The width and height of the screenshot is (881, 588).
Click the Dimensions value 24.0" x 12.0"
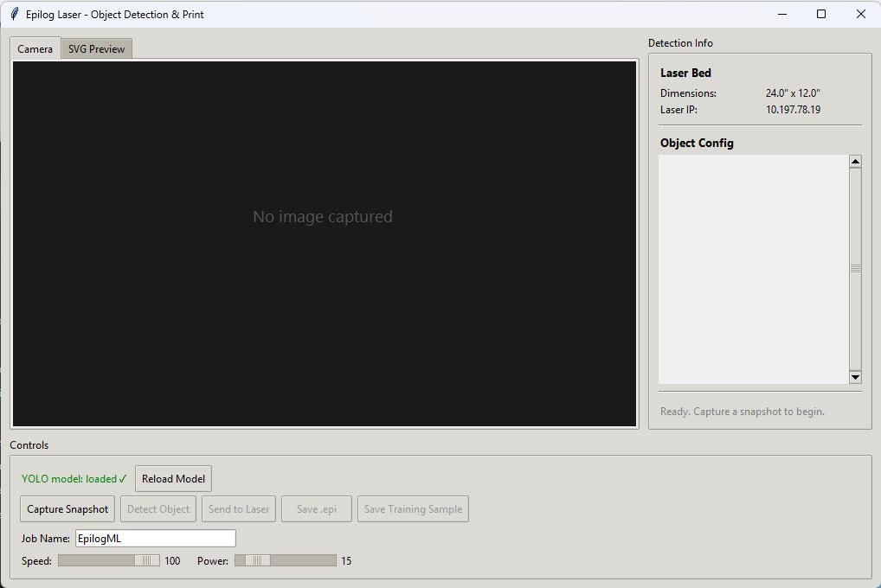(793, 93)
